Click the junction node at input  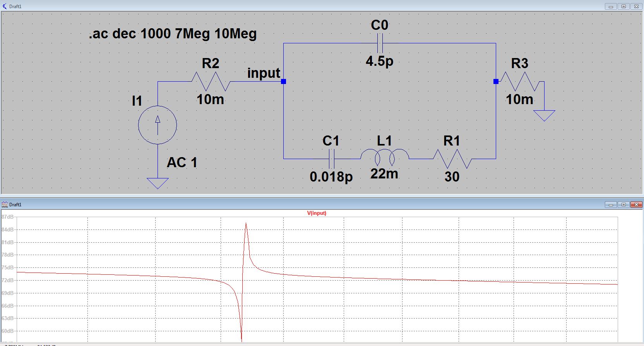tap(284, 82)
